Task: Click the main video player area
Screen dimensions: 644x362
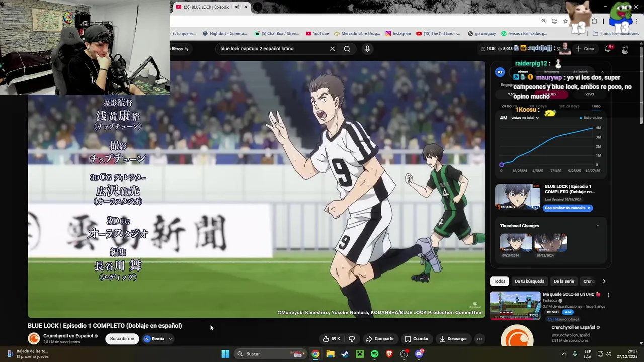Action: [x=256, y=190]
